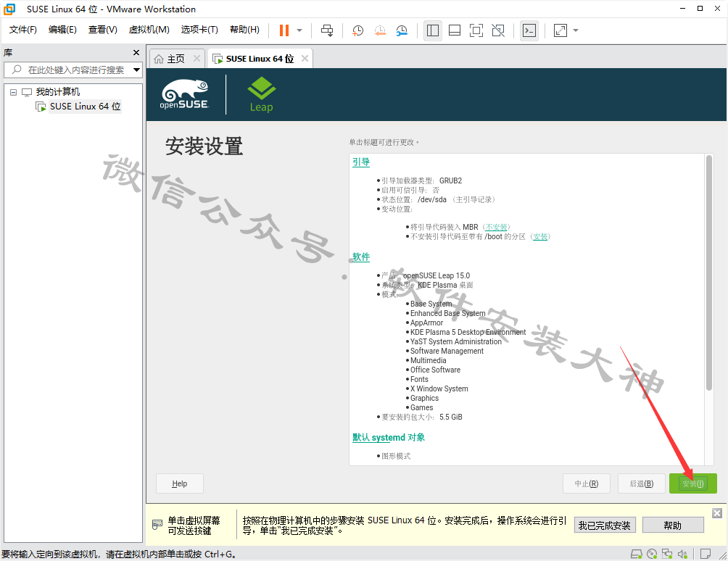
Task: Click the 安装 link for /boot partition
Action: point(540,237)
